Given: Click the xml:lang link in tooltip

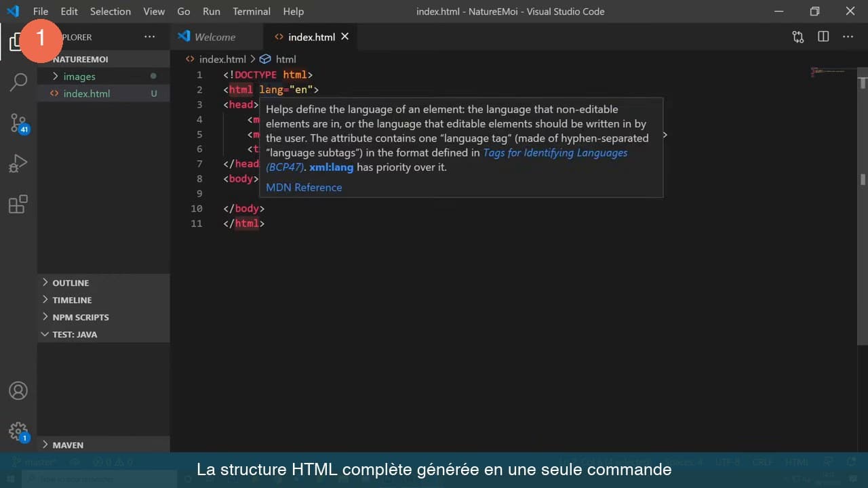Looking at the screenshot, I should point(332,167).
